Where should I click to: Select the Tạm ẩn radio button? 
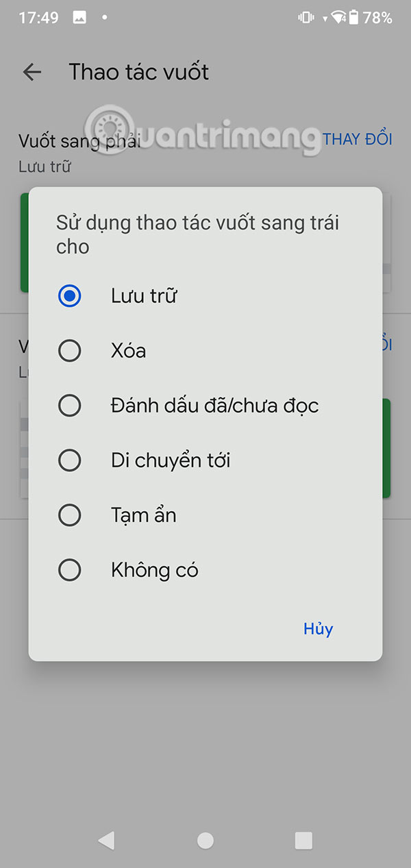69,514
